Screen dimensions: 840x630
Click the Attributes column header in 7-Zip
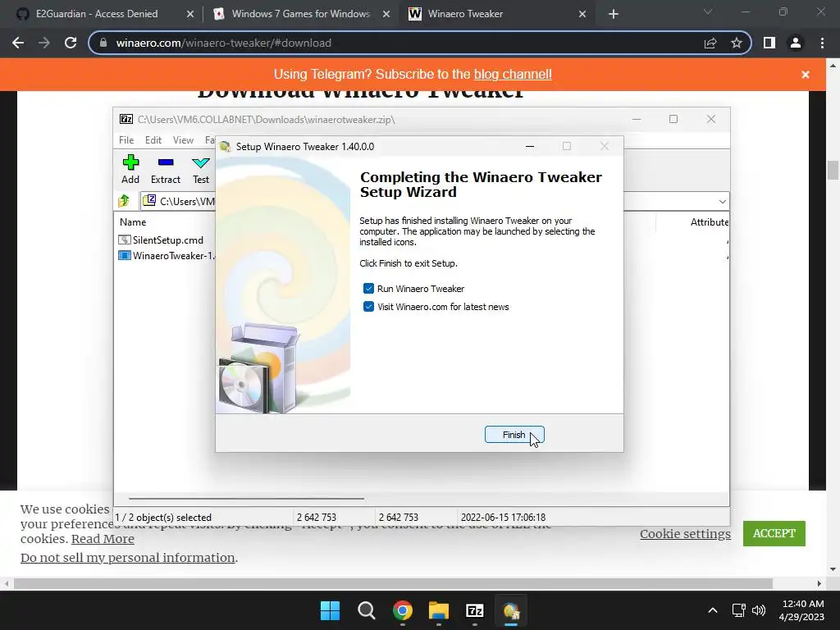[708, 221]
